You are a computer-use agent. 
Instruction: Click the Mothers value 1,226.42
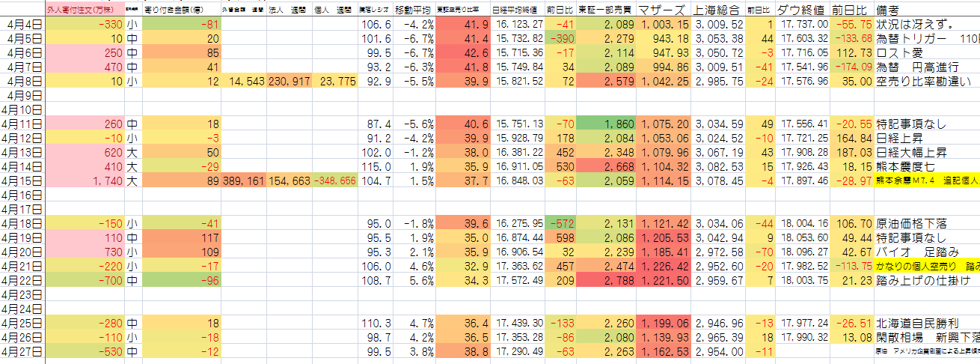664,265
